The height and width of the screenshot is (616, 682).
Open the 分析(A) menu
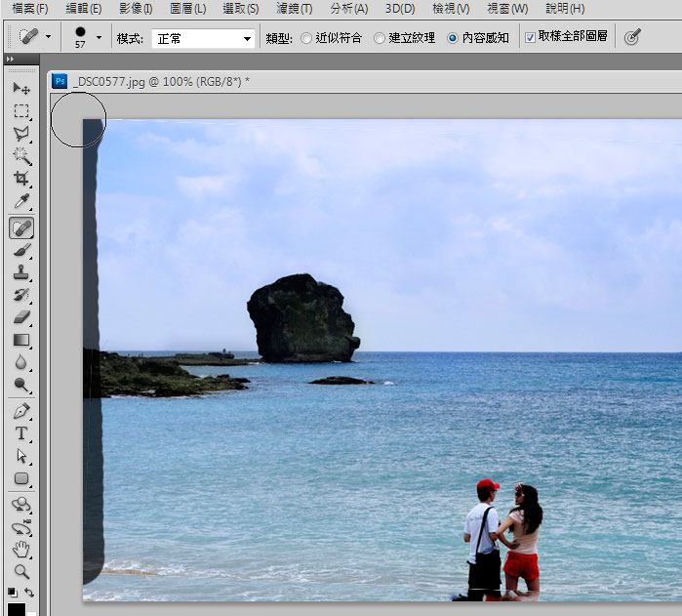349,8
